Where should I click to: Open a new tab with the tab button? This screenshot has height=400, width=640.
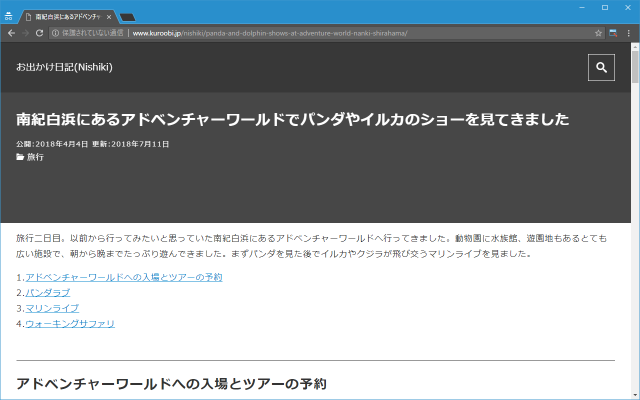click(127, 17)
